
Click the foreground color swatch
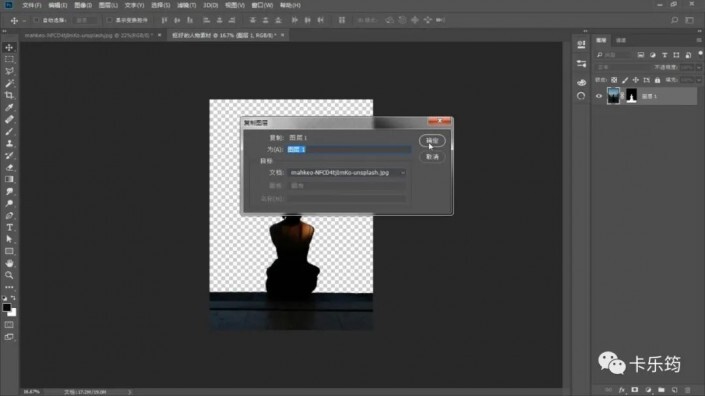(x=7, y=308)
